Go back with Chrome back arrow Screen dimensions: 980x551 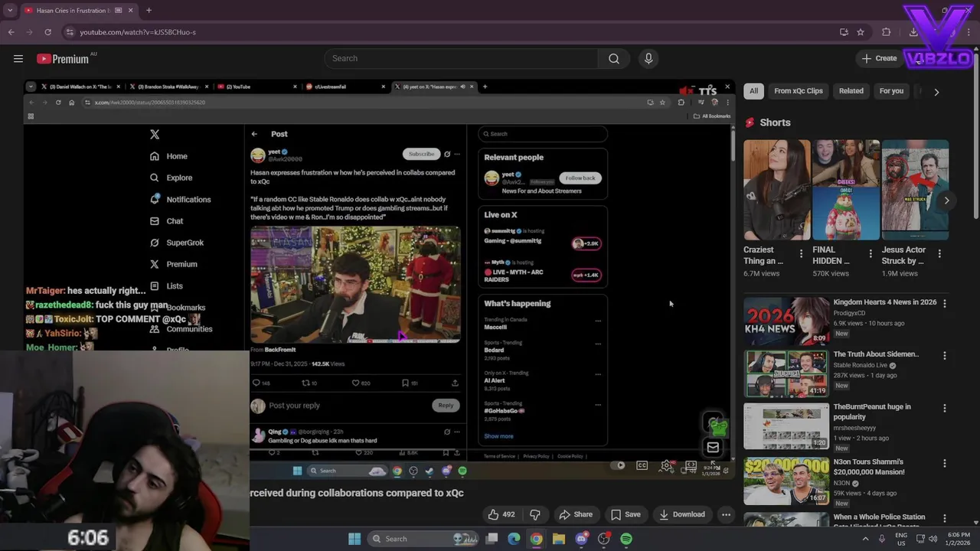11,32
